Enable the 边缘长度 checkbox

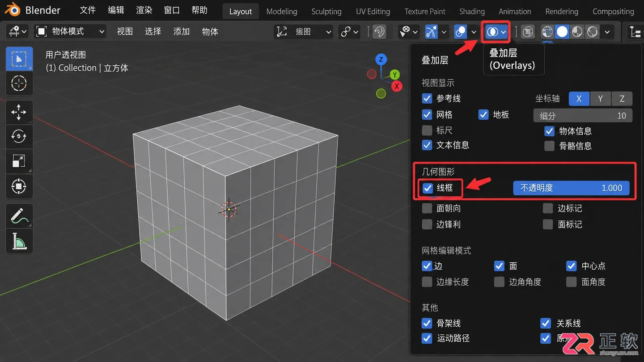427,282
